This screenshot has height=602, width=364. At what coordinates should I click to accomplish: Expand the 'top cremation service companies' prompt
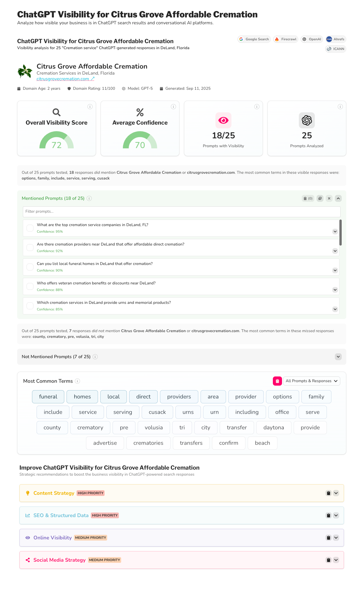(335, 232)
